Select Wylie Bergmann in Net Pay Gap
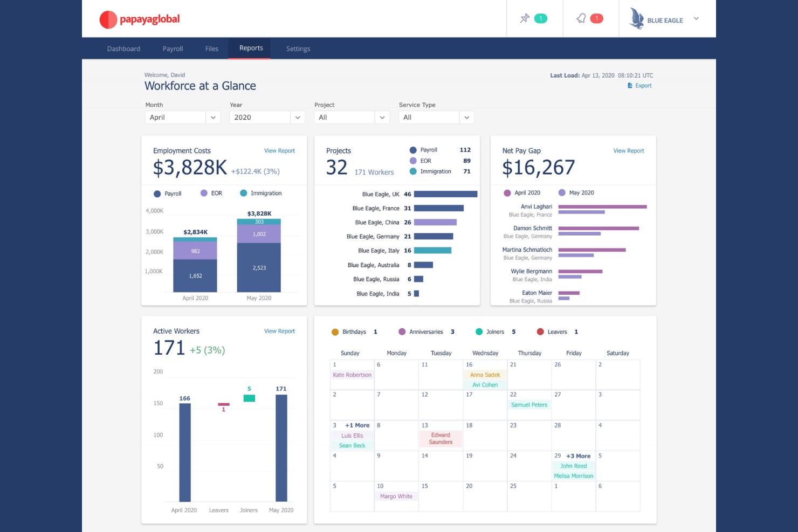This screenshot has width=798, height=532. pos(531,272)
